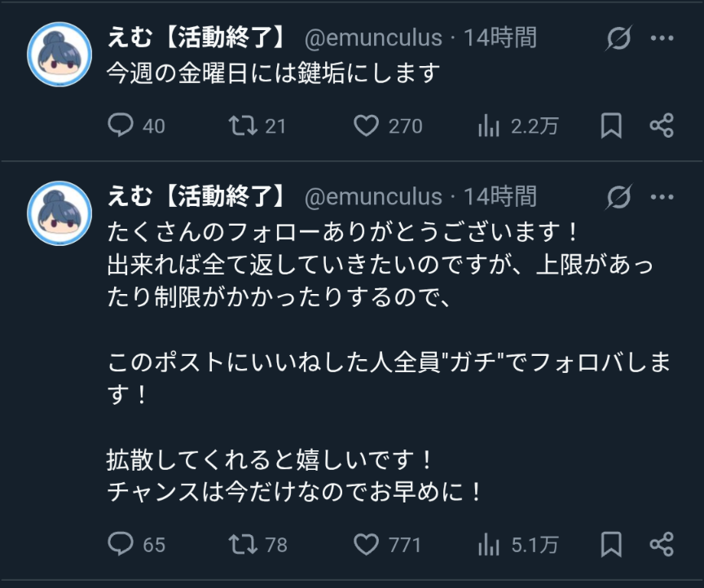Reply to the post with 65 replies
704x588 pixels.
pyautogui.click(x=121, y=543)
